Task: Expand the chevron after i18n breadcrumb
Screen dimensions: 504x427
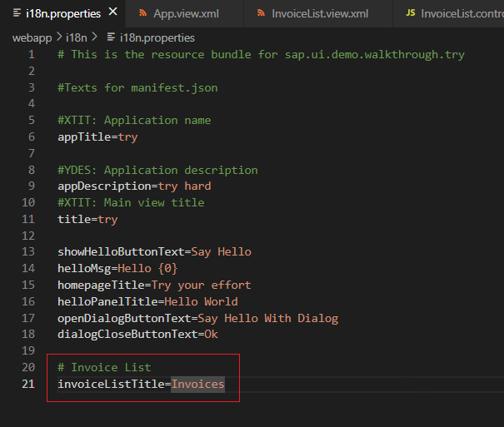Action: 94,37
